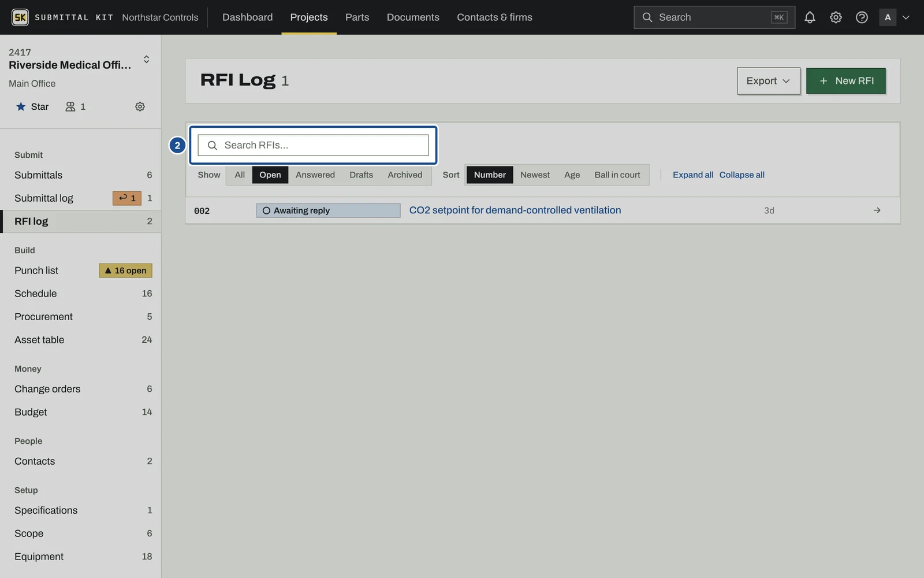924x578 pixels.
Task: Show Drafts RFIs filter
Action: pos(361,175)
